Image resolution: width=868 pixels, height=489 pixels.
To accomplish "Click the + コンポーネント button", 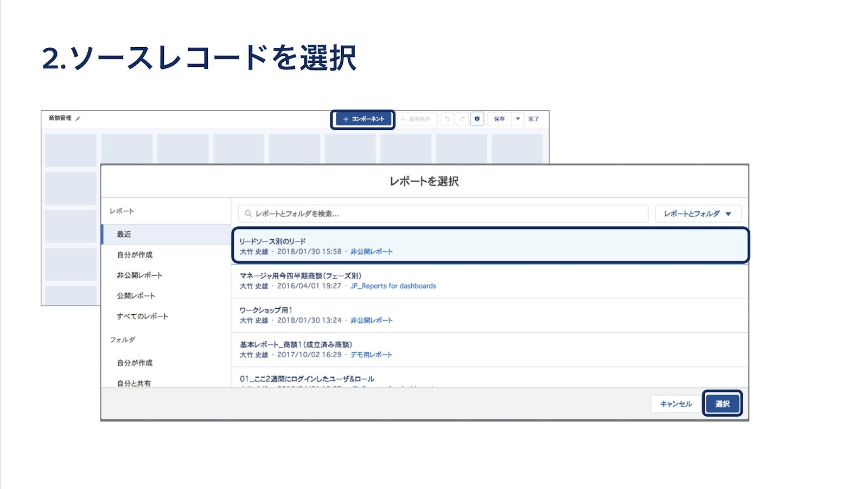I will pyautogui.click(x=363, y=119).
